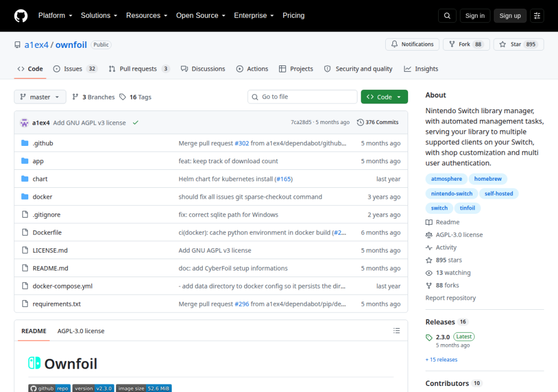This screenshot has width=558, height=392.
Task: Expand the Open Source menu
Action: tap(201, 16)
